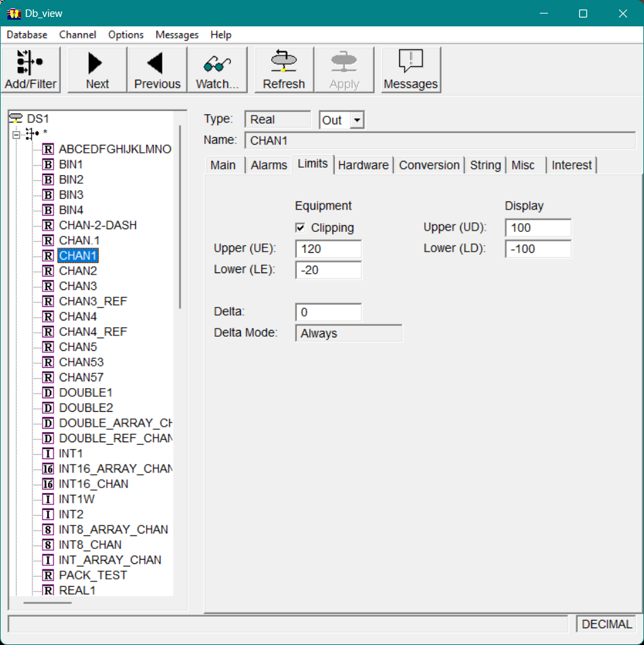Go to Next channel using arrow icon

click(97, 63)
